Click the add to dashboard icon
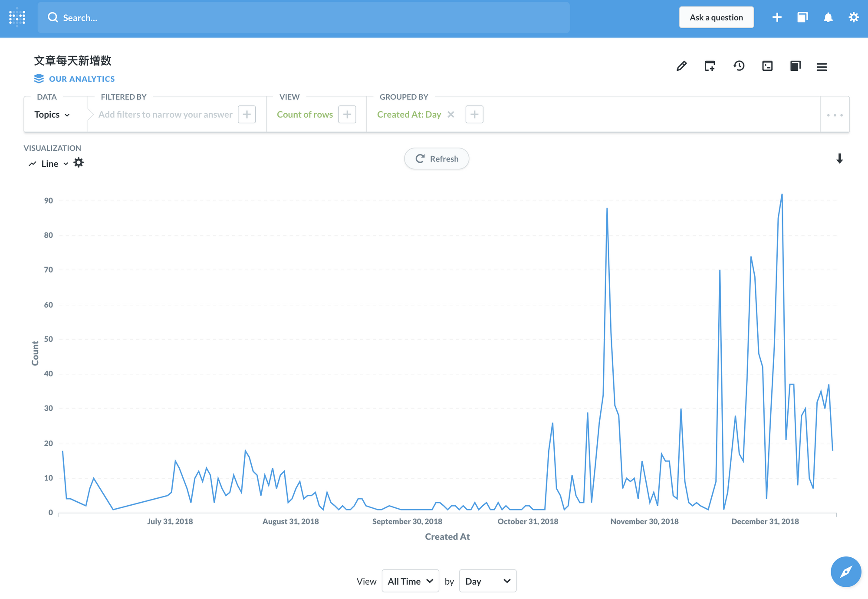 [x=710, y=66]
